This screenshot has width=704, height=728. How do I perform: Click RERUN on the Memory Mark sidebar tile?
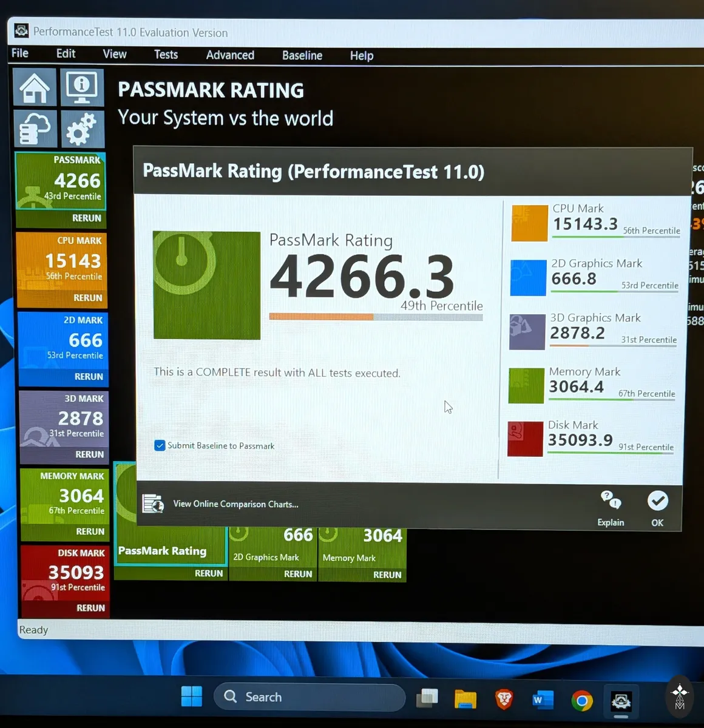click(x=90, y=531)
